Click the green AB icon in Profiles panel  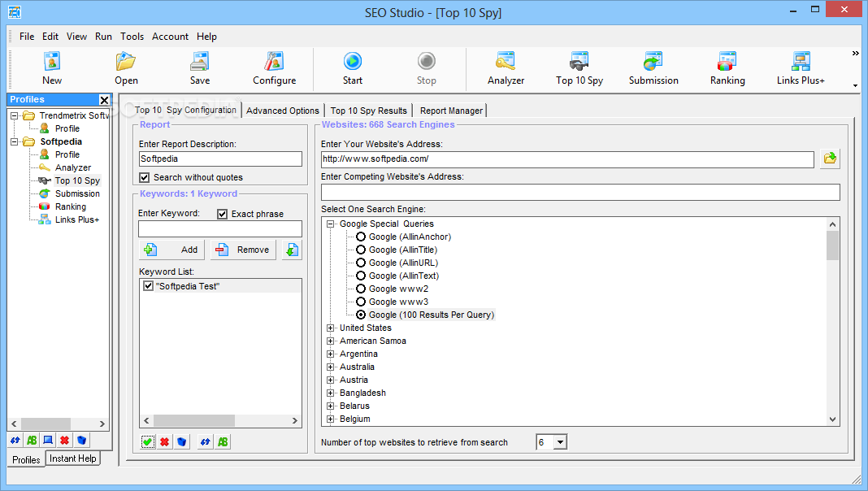(x=32, y=440)
